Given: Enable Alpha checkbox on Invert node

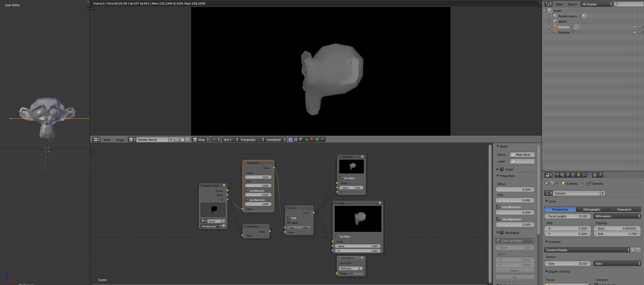Looking at the screenshot, I should (289, 223).
